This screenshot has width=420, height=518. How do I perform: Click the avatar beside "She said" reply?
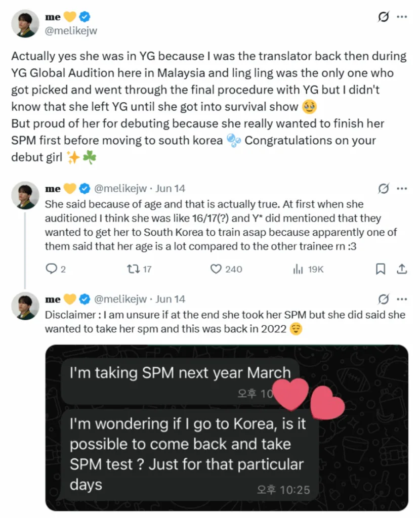[x=25, y=195]
